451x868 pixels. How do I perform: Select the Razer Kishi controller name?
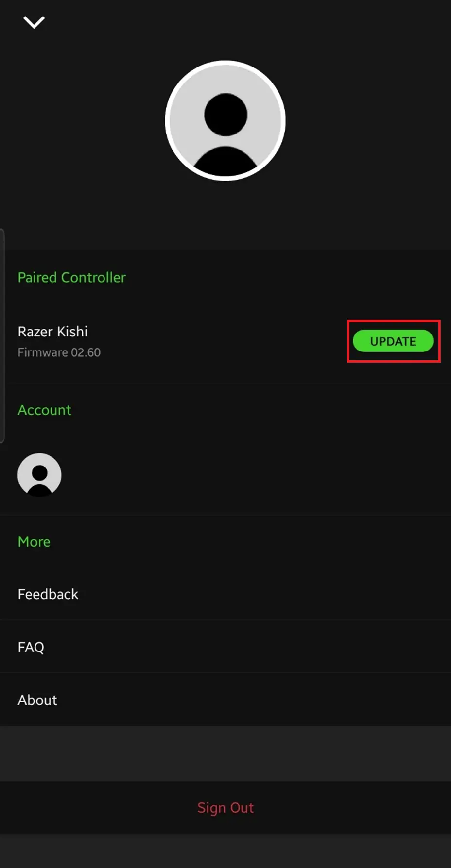pyautogui.click(x=53, y=331)
